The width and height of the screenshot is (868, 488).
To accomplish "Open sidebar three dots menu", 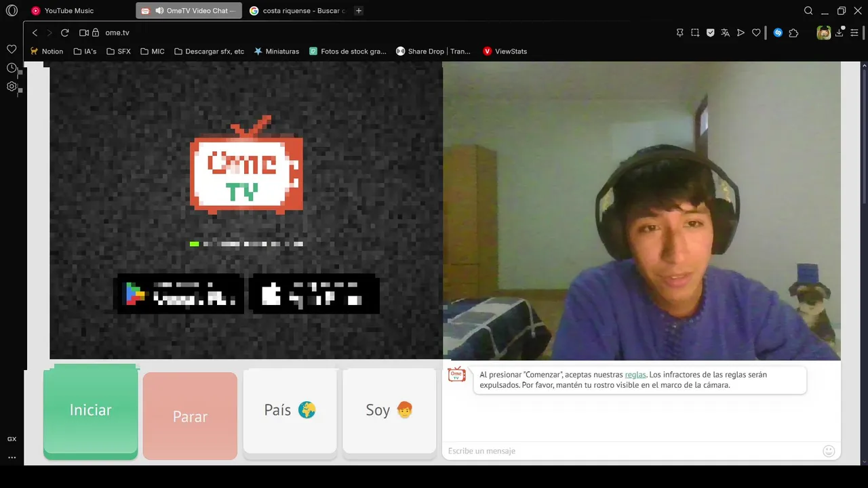I will coord(12,457).
